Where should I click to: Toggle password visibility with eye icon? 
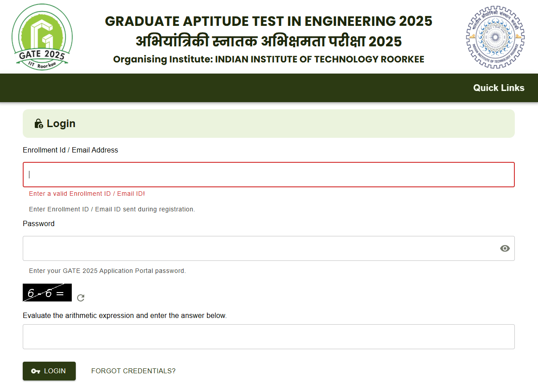(505, 248)
